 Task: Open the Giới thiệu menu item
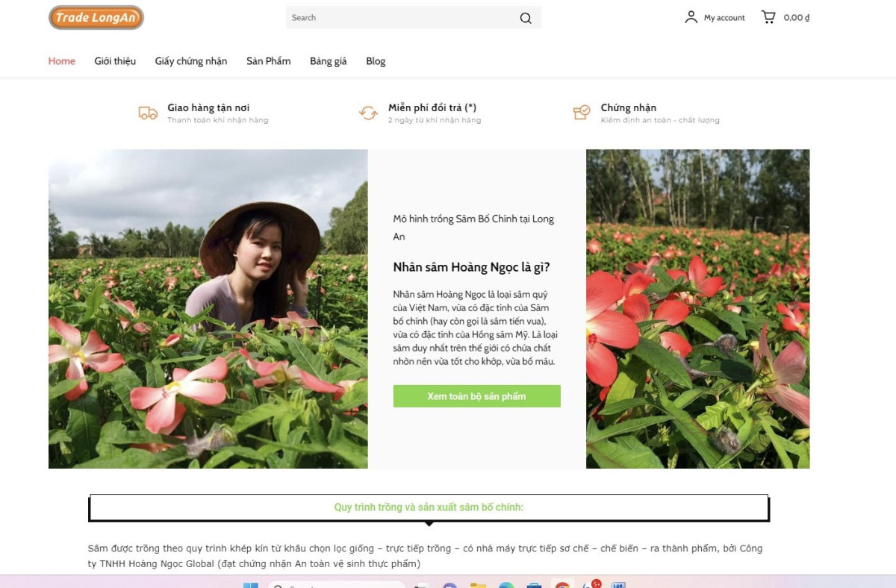tap(115, 61)
